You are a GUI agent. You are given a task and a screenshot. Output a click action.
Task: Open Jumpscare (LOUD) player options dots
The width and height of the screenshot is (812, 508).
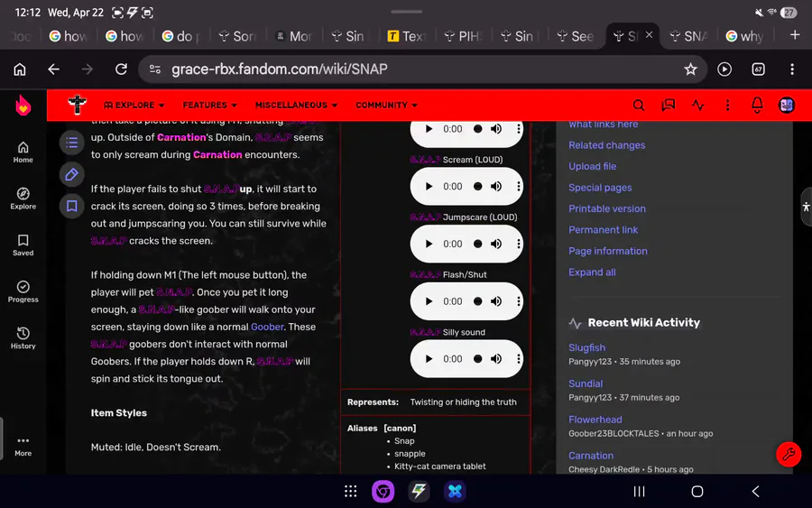click(x=518, y=244)
